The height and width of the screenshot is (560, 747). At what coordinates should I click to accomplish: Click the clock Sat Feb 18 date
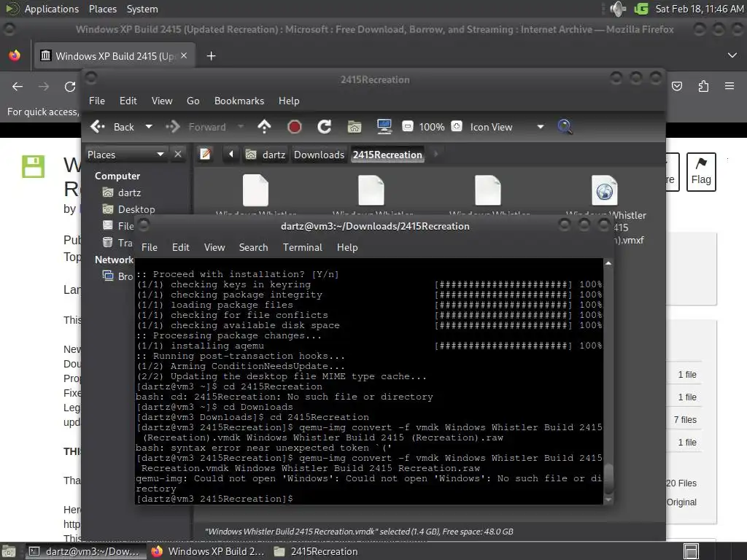pyautogui.click(x=699, y=9)
